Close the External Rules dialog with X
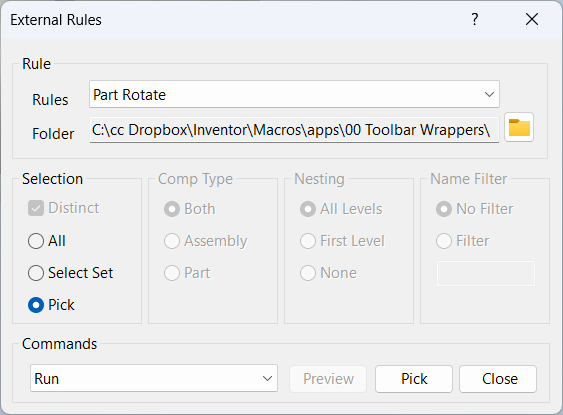Viewport: 563px width, 415px height. tap(532, 19)
